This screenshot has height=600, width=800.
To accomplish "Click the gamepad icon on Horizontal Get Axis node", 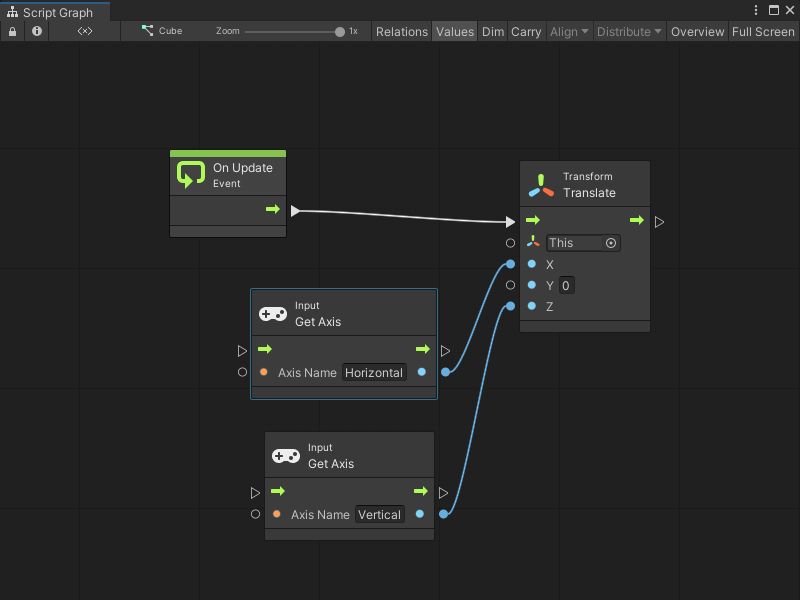I will point(286,313).
